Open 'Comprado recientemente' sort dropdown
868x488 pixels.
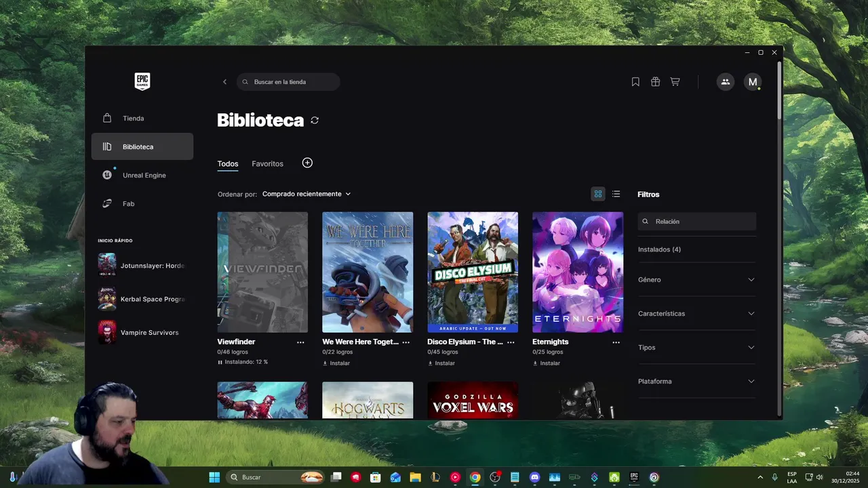click(x=307, y=194)
